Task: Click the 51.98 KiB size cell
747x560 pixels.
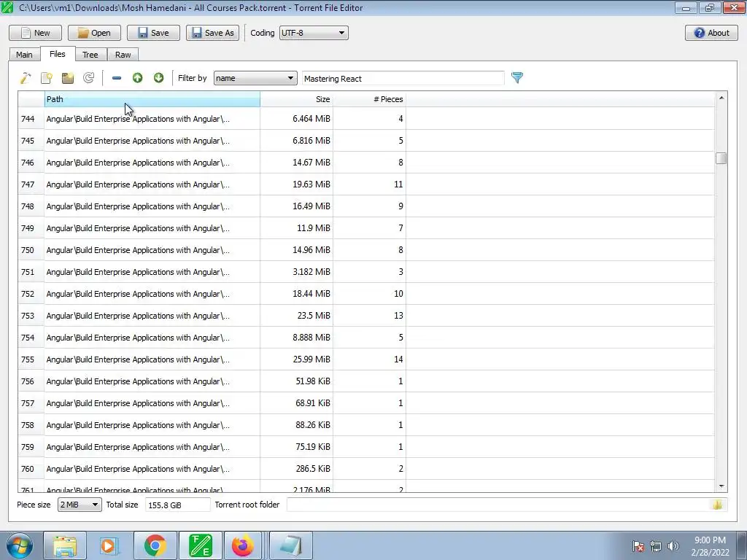Action: pos(296,381)
